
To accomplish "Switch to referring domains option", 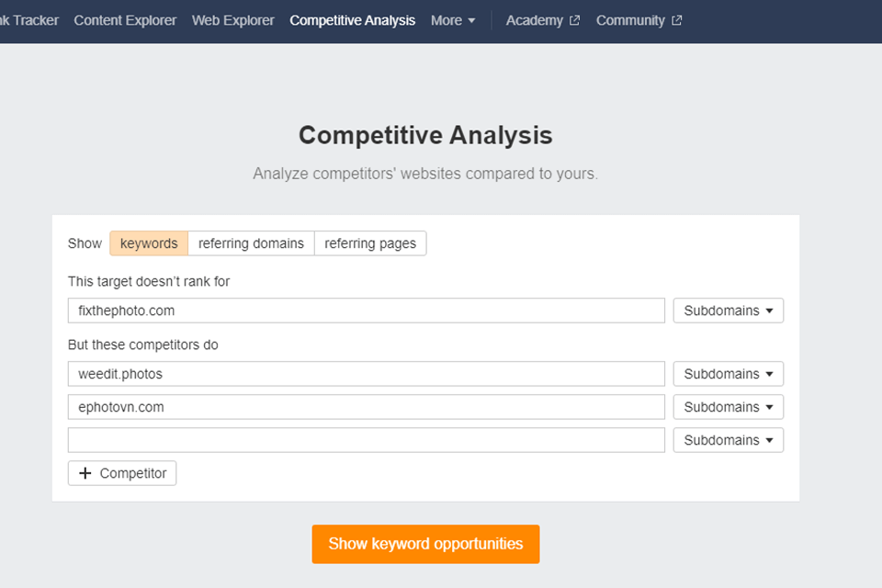I will point(251,243).
